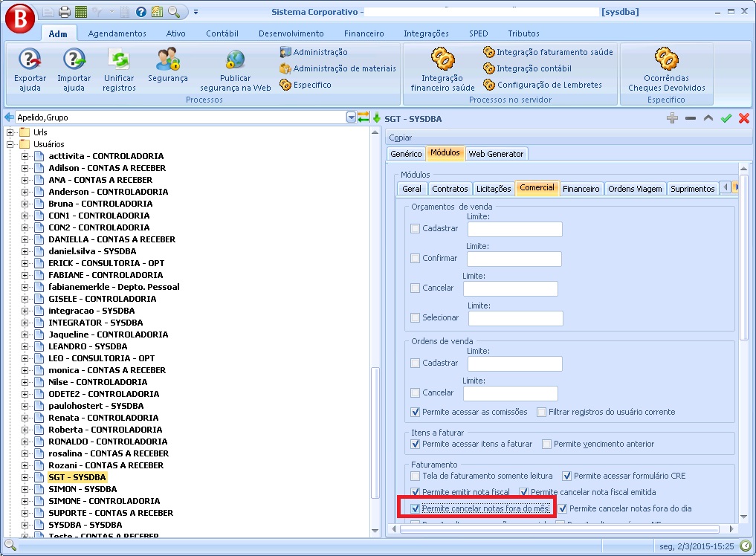Image resolution: width=756 pixels, height=556 pixels.
Task: Click the Copiar button
Action: (x=401, y=138)
